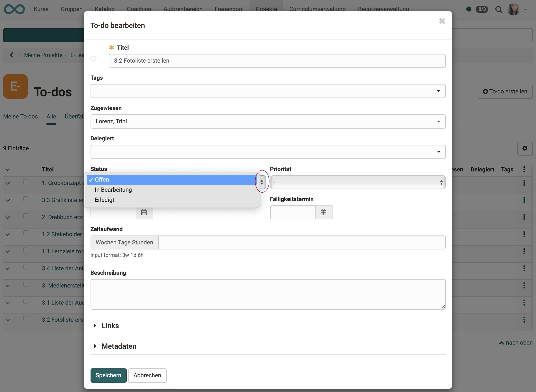This screenshot has height=392, width=536.
Task: Select 'In Bearbeitung' status option
Action: (x=113, y=190)
